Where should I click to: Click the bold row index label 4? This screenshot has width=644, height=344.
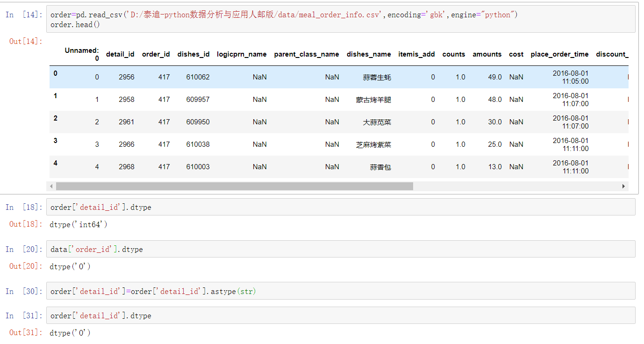coord(56,163)
